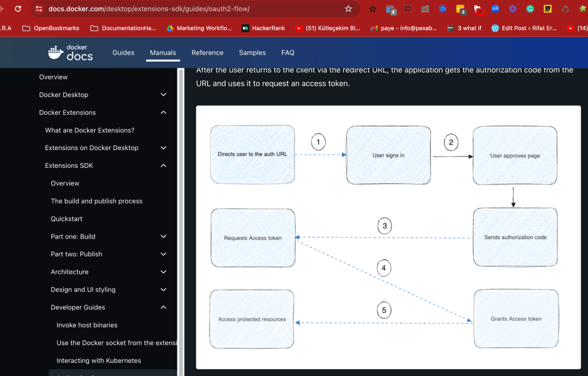Click the Grammarly extension icon
Screen dimensions: 588x376
[x=530, y=9]
